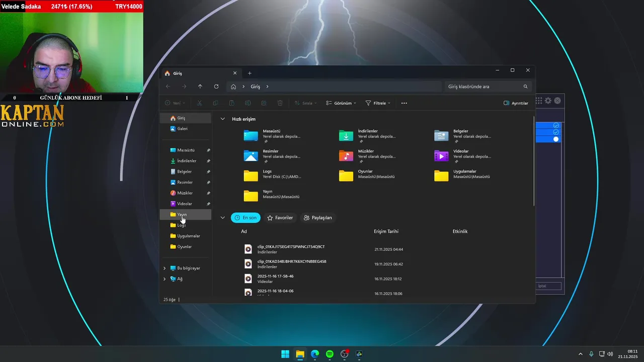This screenshot has height=362, width=644.
Task: Click İptal button in background window
Action: 548,286
